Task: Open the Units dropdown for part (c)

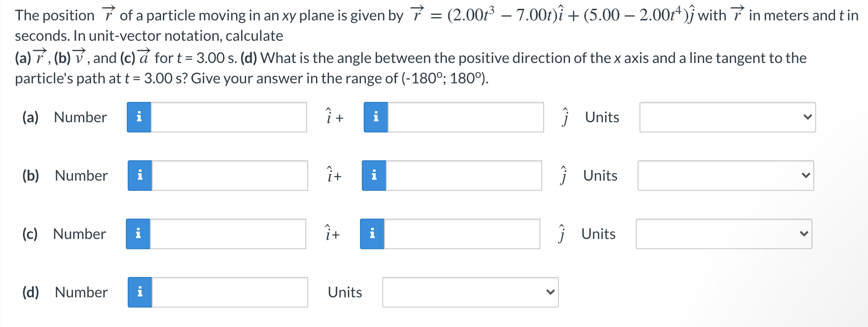Action: pyautogui.click(x=723, y=234)
